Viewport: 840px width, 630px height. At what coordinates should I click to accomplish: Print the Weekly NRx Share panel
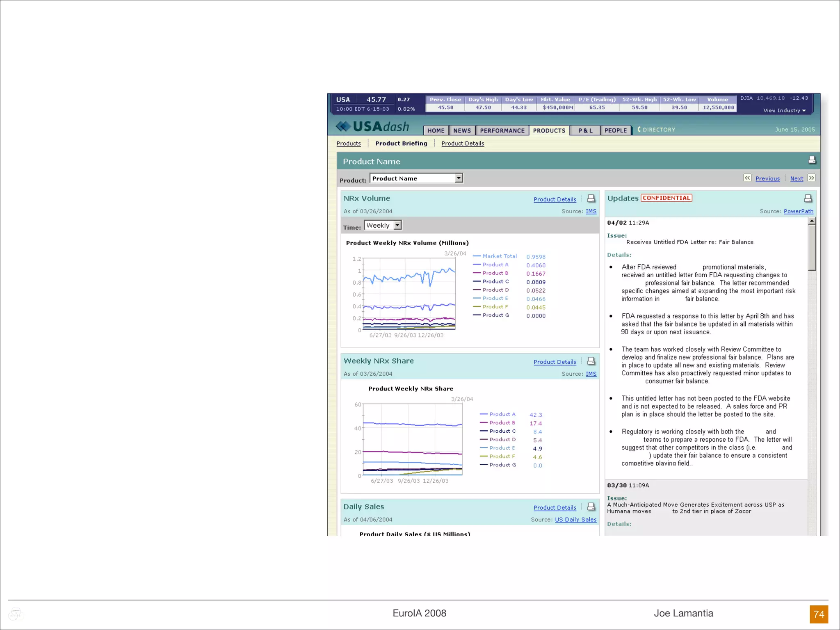(x=591, y=361)
